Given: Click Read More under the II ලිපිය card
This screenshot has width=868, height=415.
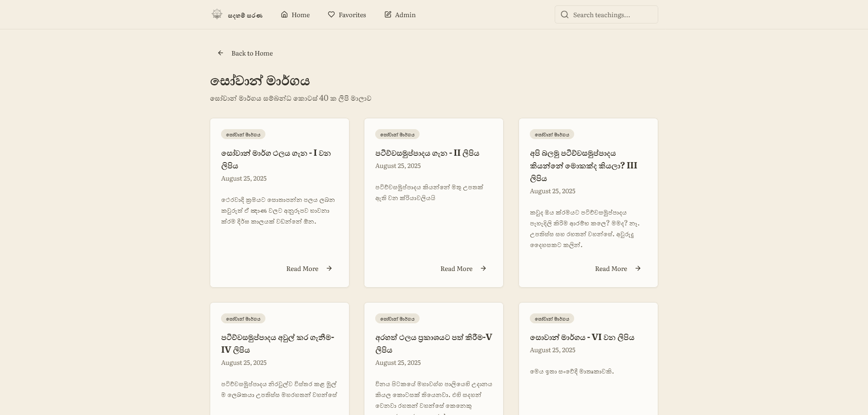Looking at the screenshot, I should (456, 268).
